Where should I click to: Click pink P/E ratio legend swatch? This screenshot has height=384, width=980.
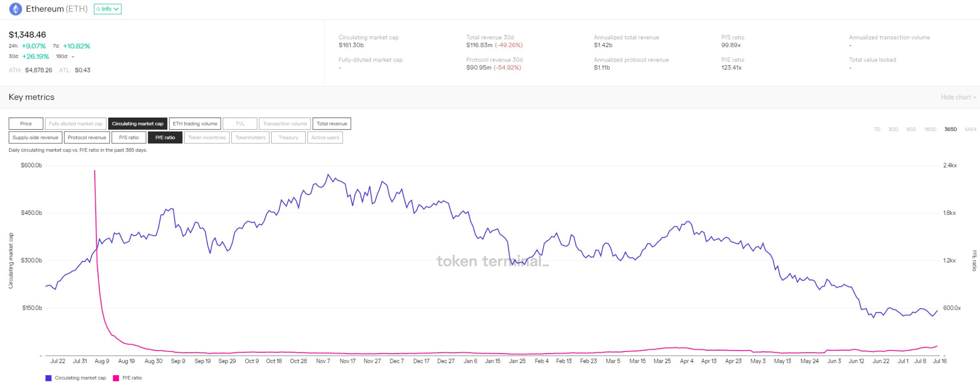[x=116, y=378]
